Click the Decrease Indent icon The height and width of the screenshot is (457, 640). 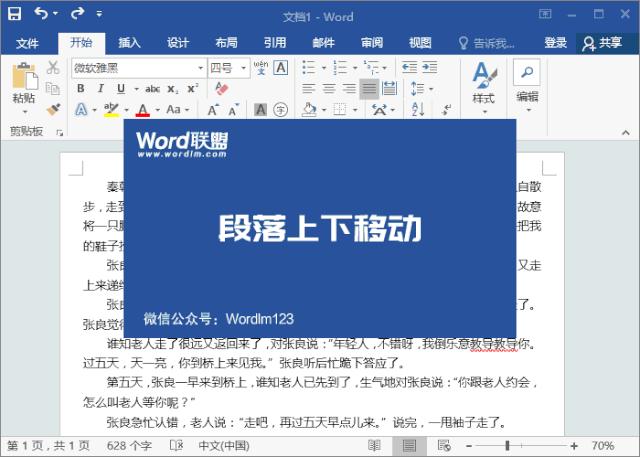(x=409, y=67)
